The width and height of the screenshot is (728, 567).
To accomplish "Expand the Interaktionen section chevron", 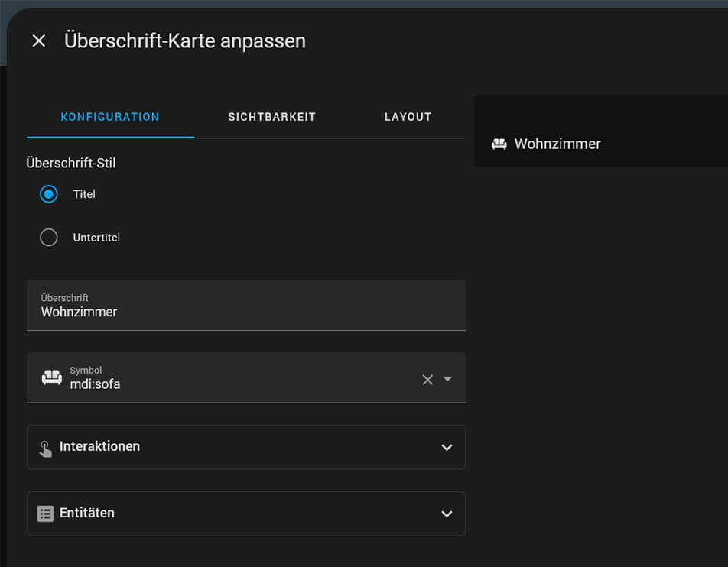I will [x=447, y=448].
